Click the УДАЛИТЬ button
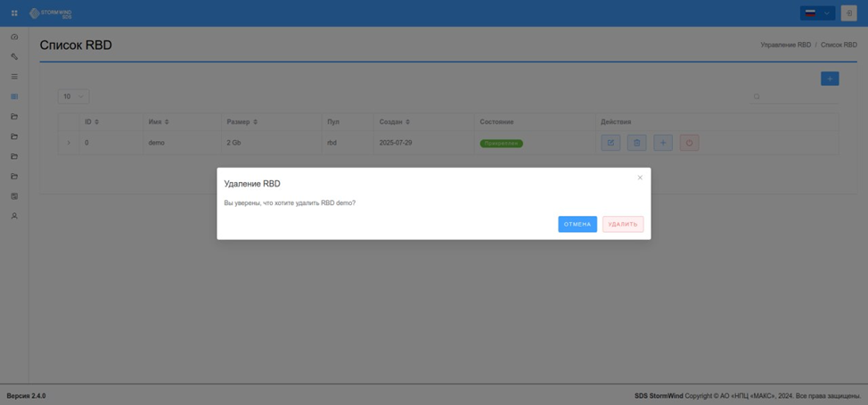The height and width of the screenshot is (405, 868). [623, 225]
